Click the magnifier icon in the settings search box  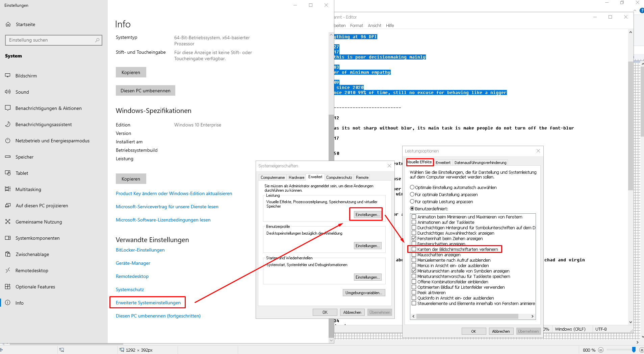point(97,40)
